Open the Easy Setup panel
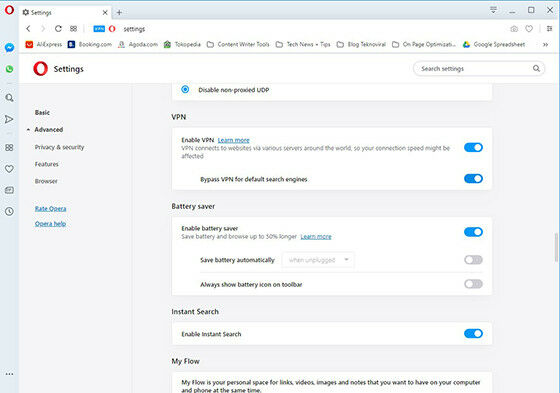This screenshot has height=393, width=560. pos(549,29)
